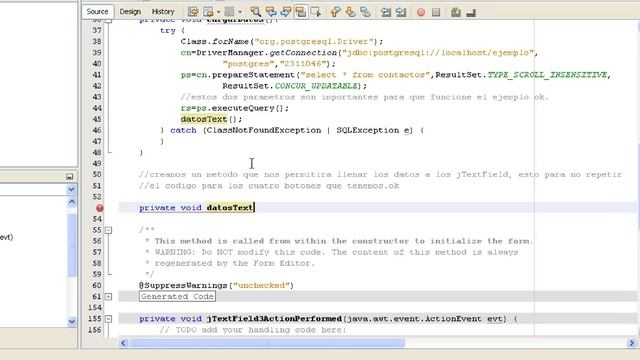The image size is (640, 360).
Task: Start Macro Recording red circle icon
Action: pos(421,12)
